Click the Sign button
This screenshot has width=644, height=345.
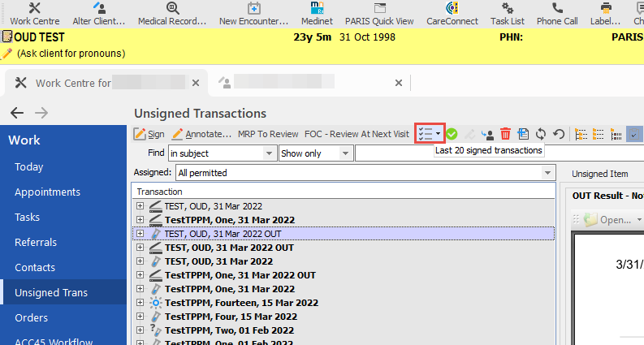tap(149, 134)
